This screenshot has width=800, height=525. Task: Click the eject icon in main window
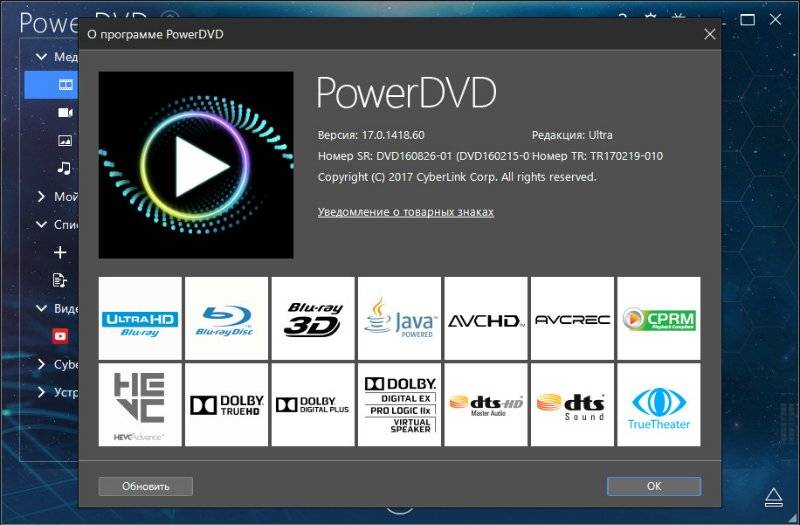[x=774, y=496]
